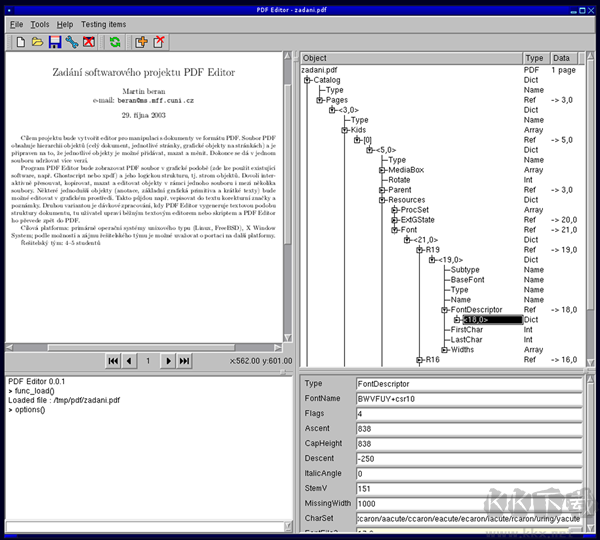Open the Tools menu
The height and width of the screenshot is (540, 600).
pos(39,24)
